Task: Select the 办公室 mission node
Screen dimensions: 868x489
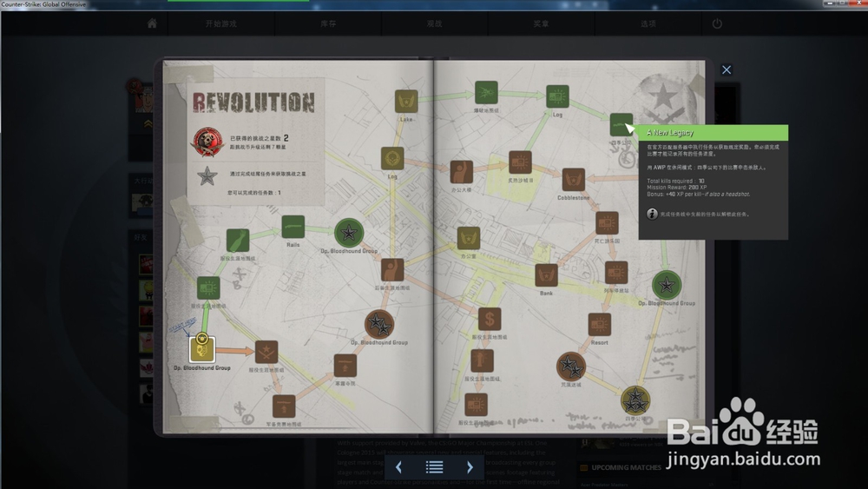Action: coord(469,239)
